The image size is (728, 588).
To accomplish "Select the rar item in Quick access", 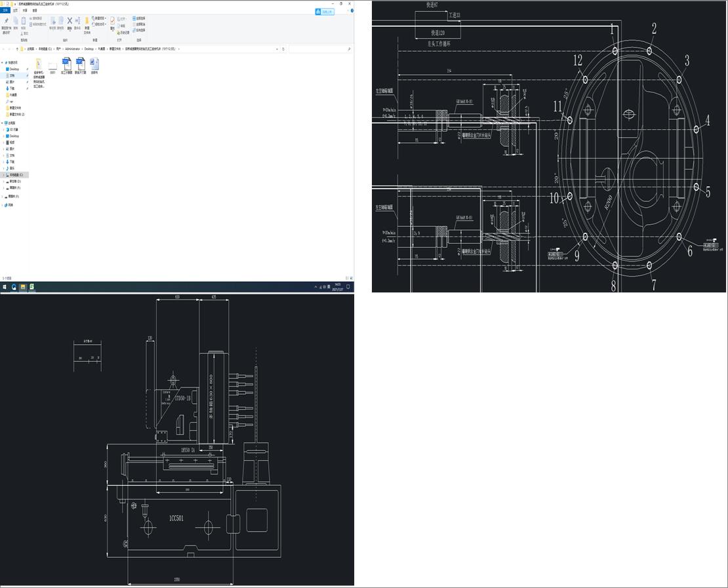I will [10, 102].
